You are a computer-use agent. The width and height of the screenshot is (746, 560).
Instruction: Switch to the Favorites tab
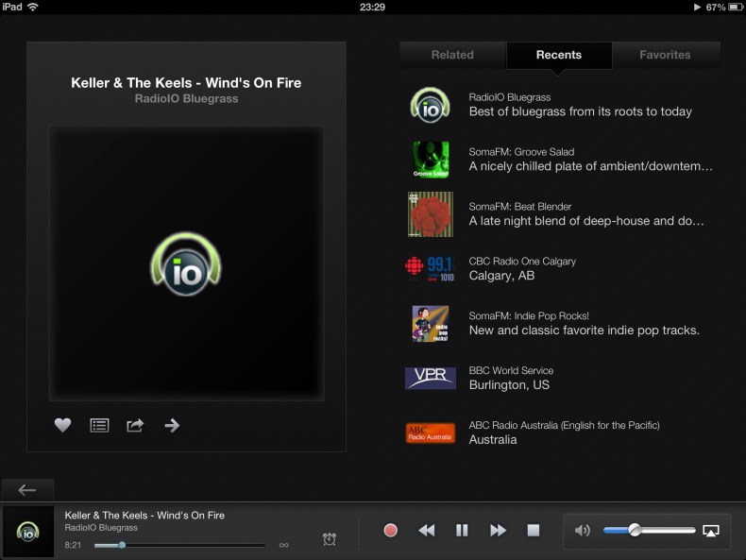665,55
